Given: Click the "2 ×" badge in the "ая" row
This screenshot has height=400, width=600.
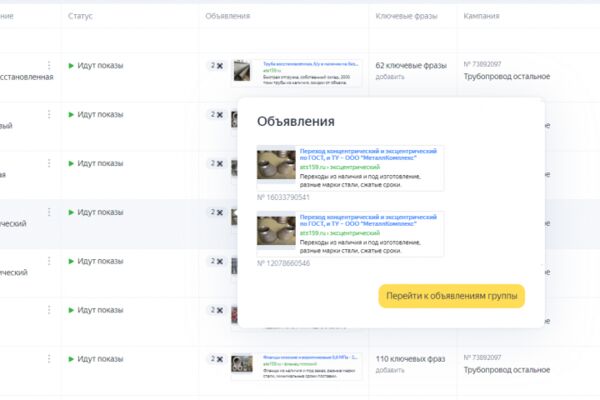Looking at the screenshot, I should click(216, 163).
